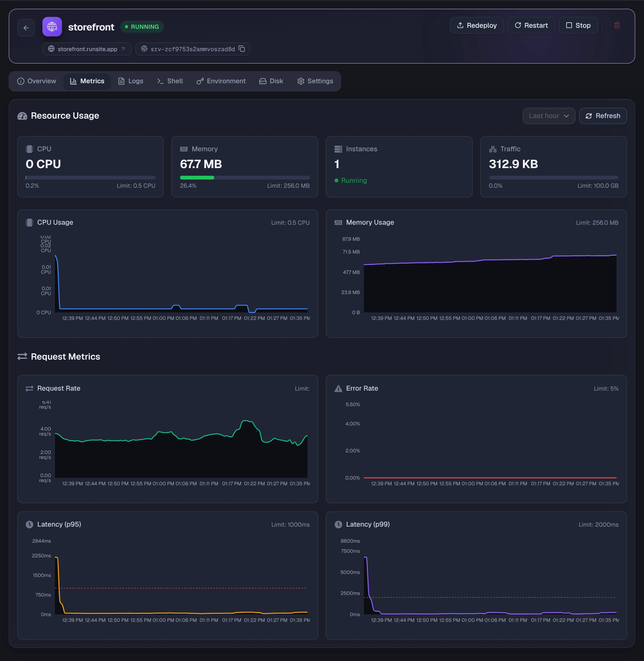Click the RUNNING status badge
The image size is (644, 661).
(142, 27)
